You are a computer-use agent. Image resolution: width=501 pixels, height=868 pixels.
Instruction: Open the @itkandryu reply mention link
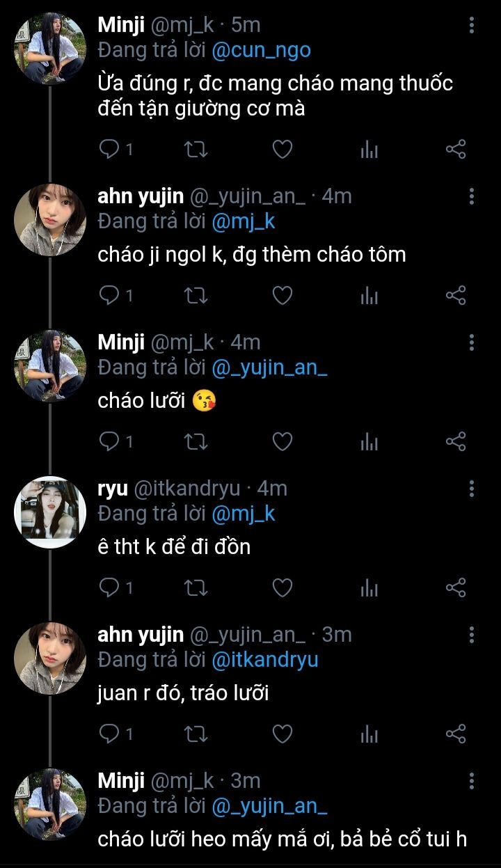(x=264, y=660)
